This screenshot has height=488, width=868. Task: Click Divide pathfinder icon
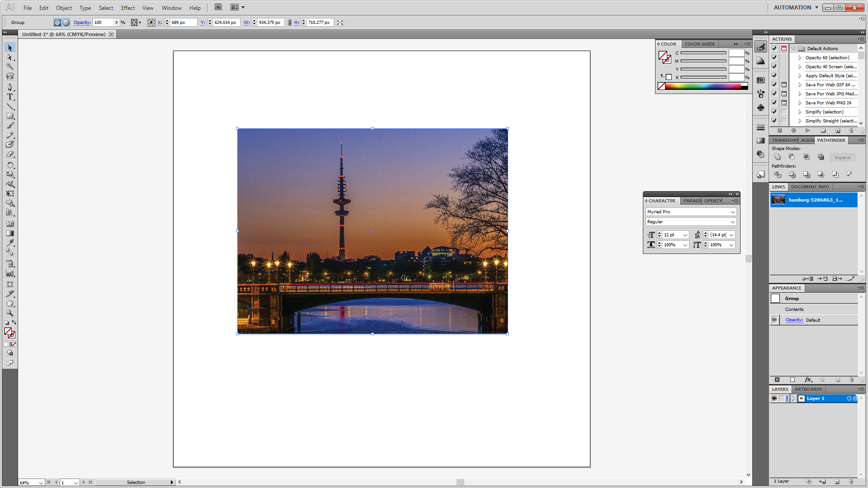tap(777, 174)
